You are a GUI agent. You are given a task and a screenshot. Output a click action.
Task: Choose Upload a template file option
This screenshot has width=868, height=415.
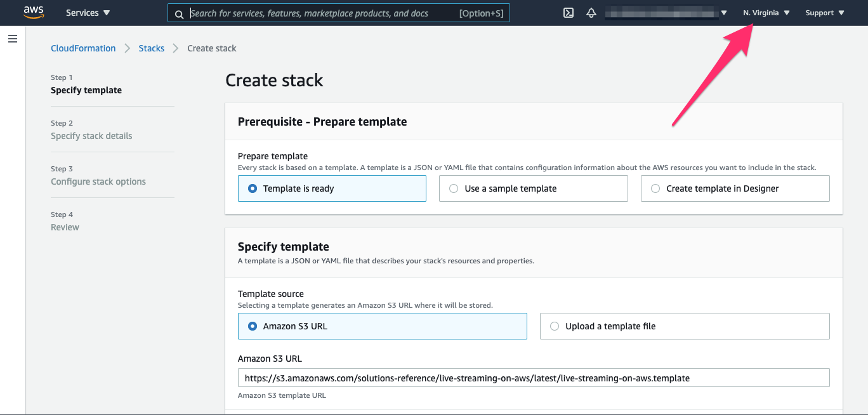[x=685, y=326]
